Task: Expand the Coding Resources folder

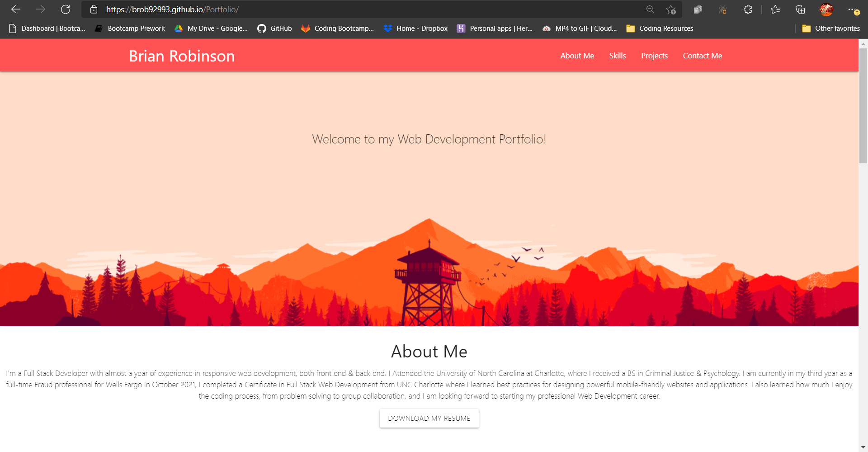Action: coord(660,28)
